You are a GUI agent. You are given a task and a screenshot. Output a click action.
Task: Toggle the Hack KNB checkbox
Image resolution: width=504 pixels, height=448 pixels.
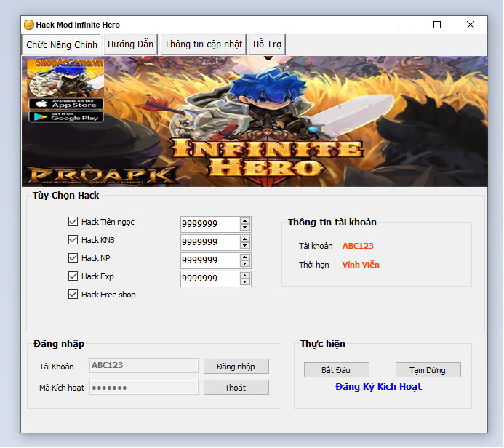(x=73, y=240)
